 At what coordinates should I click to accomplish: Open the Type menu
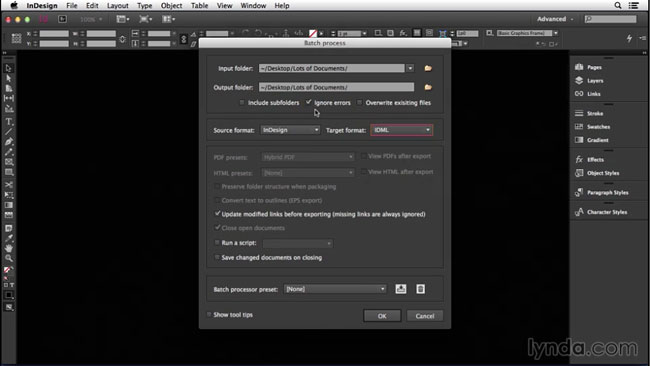(145, 5)
